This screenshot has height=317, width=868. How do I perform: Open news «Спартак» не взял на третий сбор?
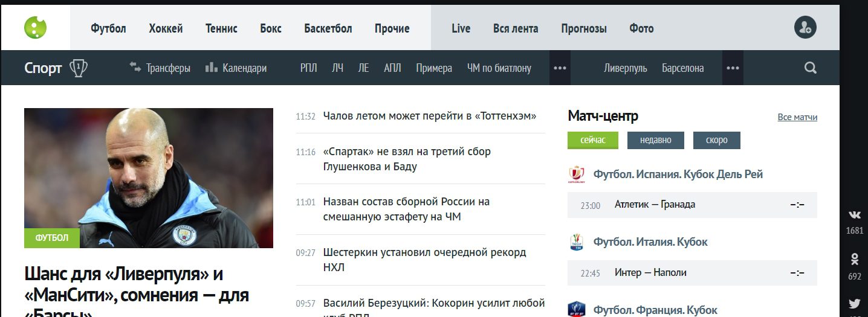407,159
